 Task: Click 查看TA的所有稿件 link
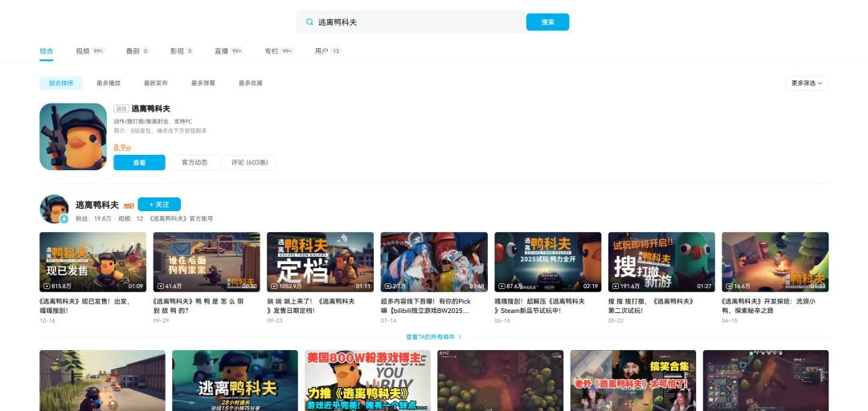[x=431, y=336]
